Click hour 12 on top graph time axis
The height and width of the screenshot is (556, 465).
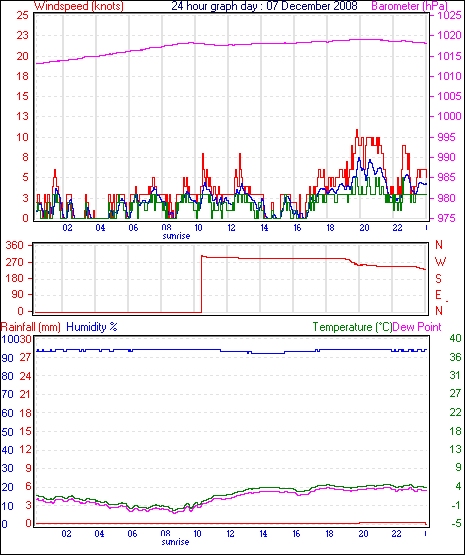coord(231,228)
